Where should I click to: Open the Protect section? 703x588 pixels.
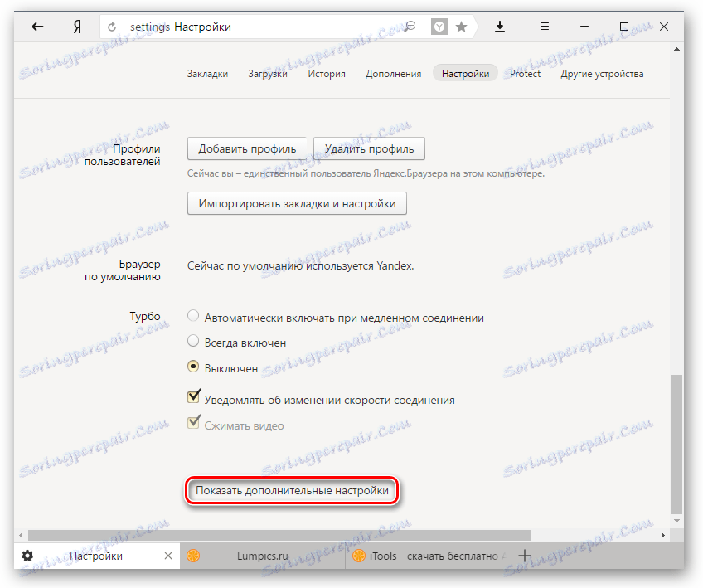pos(525,74)
